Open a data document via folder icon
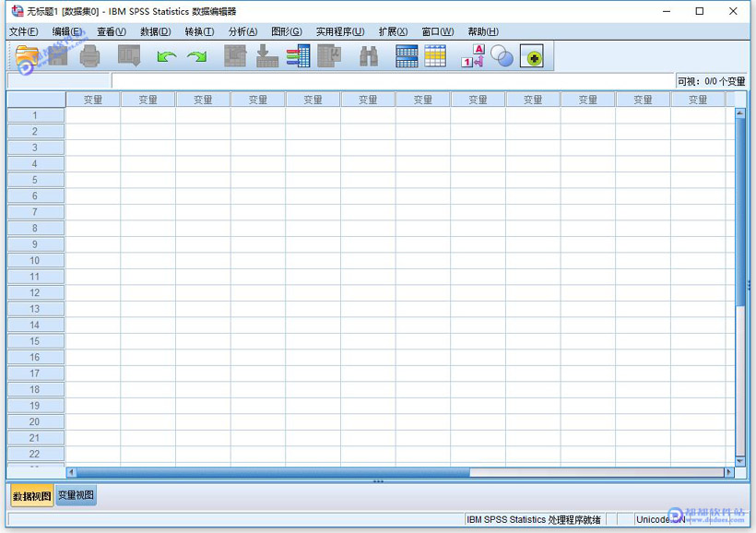 coord(27,56)
